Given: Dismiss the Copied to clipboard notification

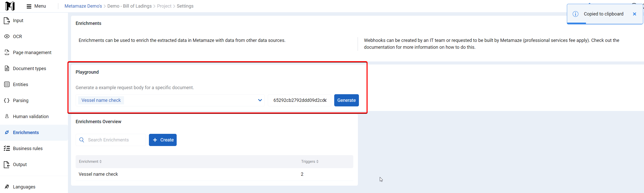Looking at the screenshot, I should pos(635,14).
